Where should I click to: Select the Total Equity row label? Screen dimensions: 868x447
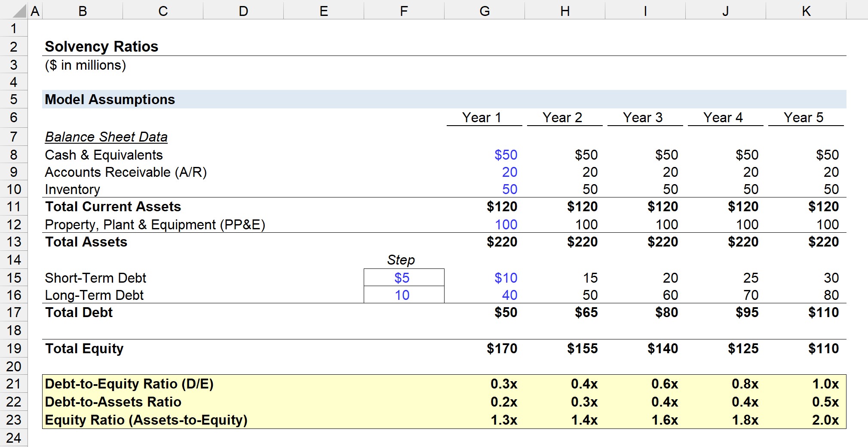(84, 348)
